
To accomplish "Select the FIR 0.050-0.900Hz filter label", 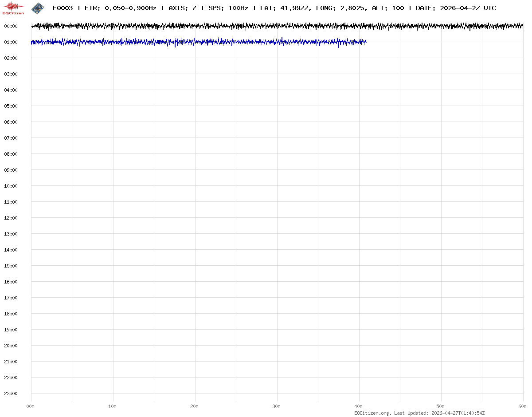I will 120,8.
